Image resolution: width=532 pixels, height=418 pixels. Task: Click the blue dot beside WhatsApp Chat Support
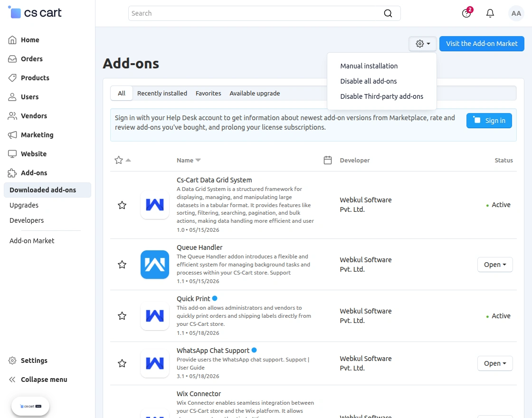click(254, 350)
